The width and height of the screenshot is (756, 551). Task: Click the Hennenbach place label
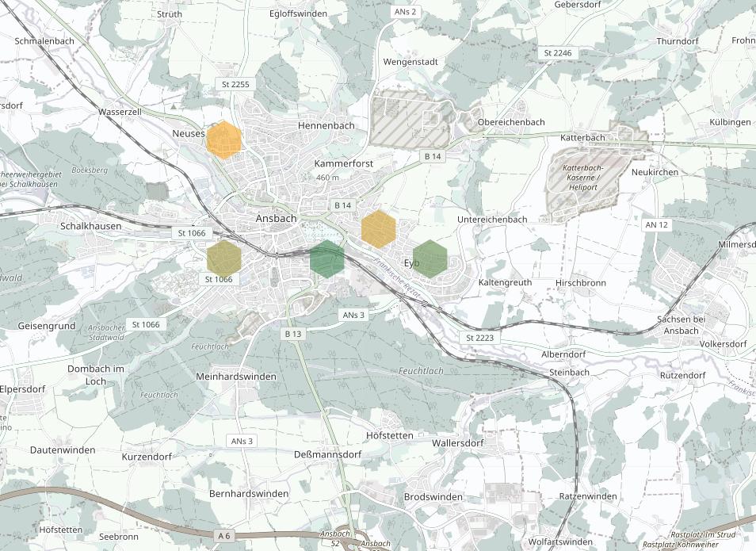pos(326,126)
